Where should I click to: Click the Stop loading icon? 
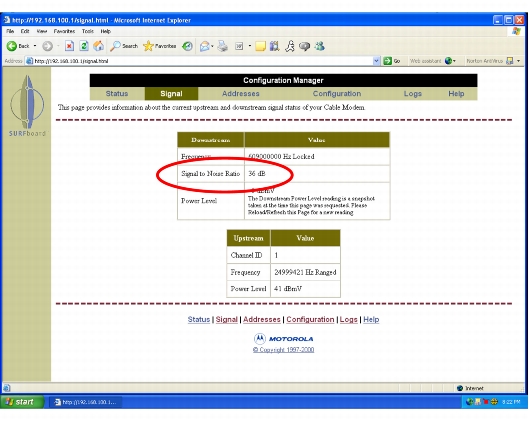coord(69,46)
